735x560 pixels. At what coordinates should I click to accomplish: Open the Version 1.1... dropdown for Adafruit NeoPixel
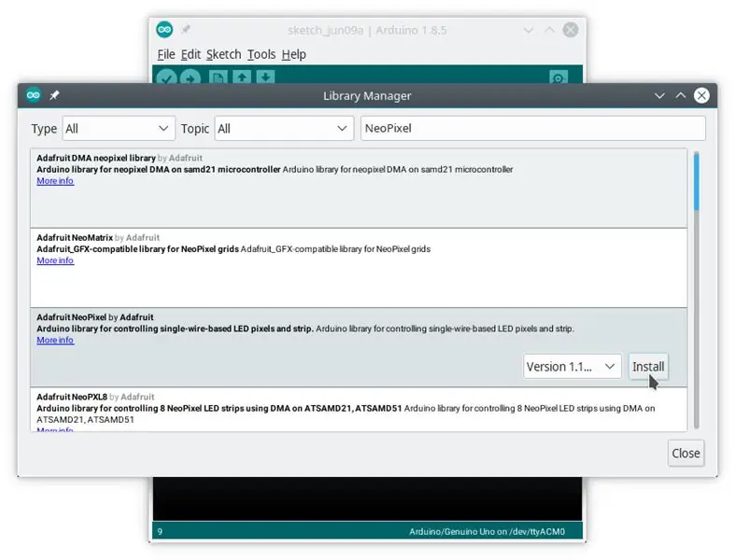pos(572,367)
